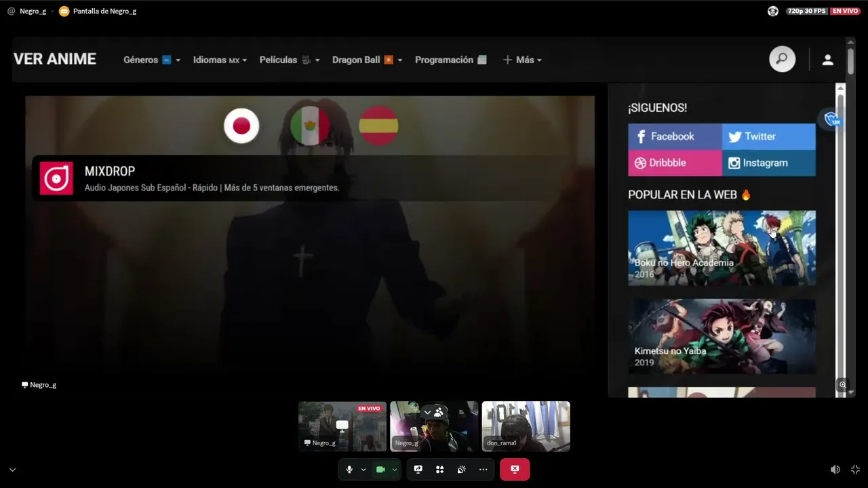Screen dimensions: 868x488
Task: Click the EN VIVO badge in top bar
Action: point(846,11)
